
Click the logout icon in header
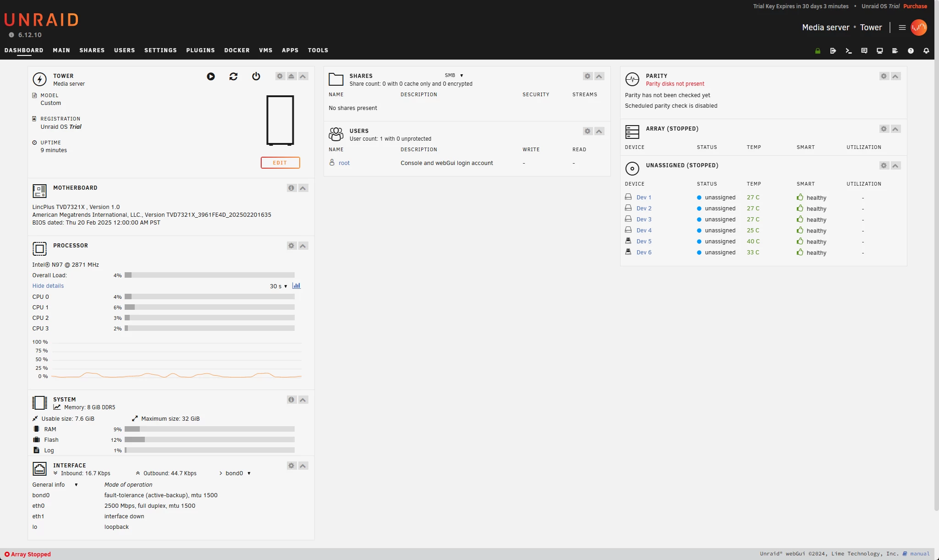coord(833,51)
